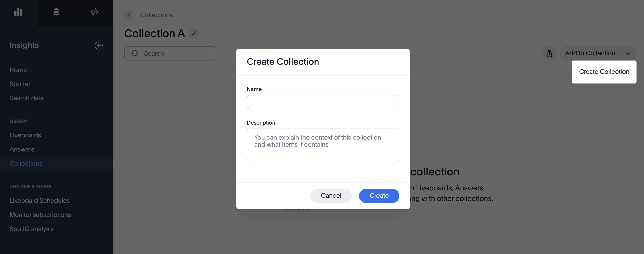
Task: Select Liveboards in the Library section
Action: click(25, 135)
